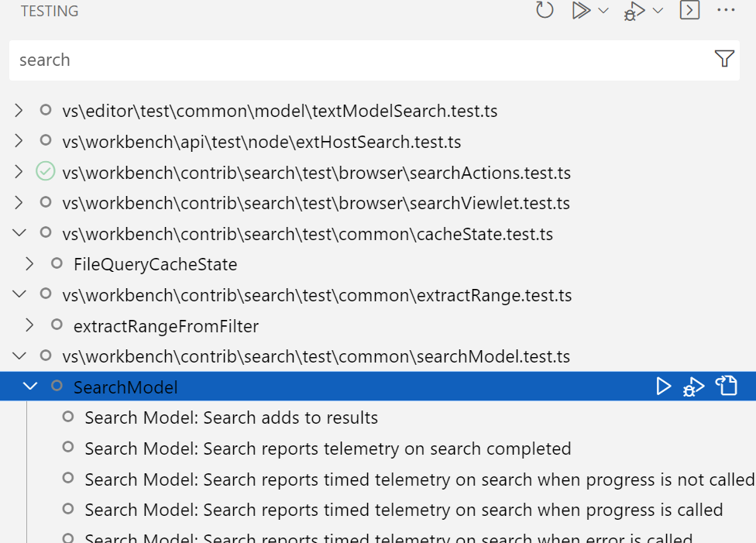756x543 pixels.
Task: Select the 'Search adds to results' test
Action: point(230,417)
